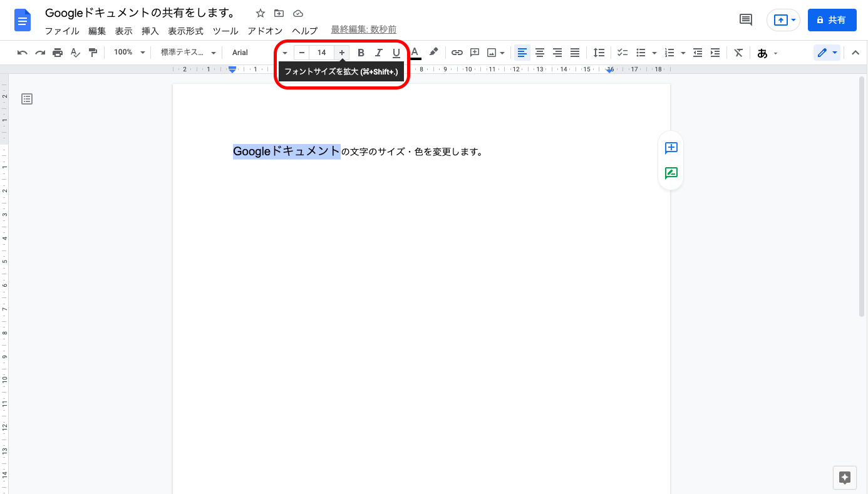Insert a checklist
This screenshot has width=868, height=494.
(623, 53)
